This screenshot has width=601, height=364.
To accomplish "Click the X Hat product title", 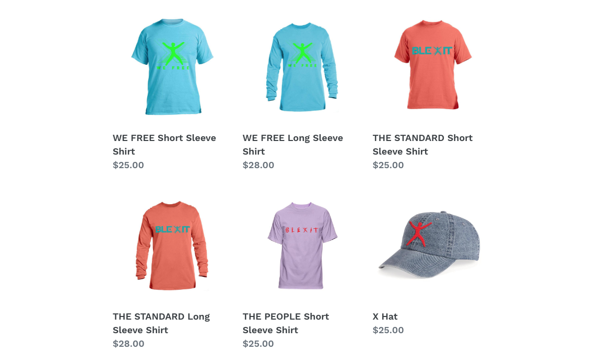I will (x=385, y=316).
